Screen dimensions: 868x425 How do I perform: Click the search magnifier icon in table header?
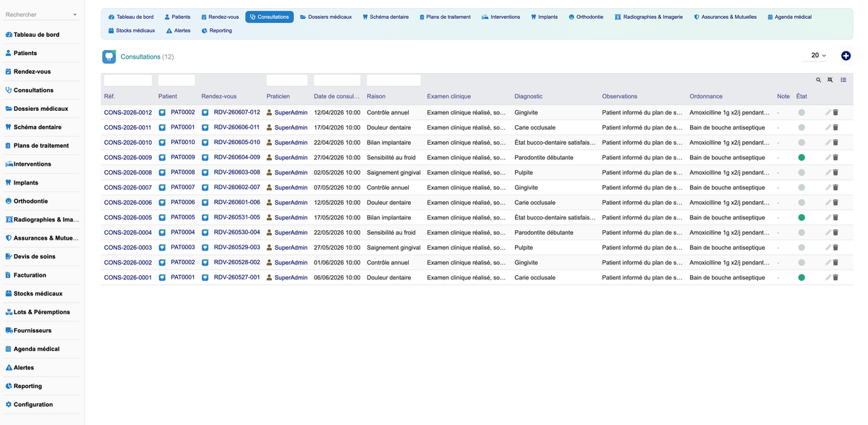point(819,80)
